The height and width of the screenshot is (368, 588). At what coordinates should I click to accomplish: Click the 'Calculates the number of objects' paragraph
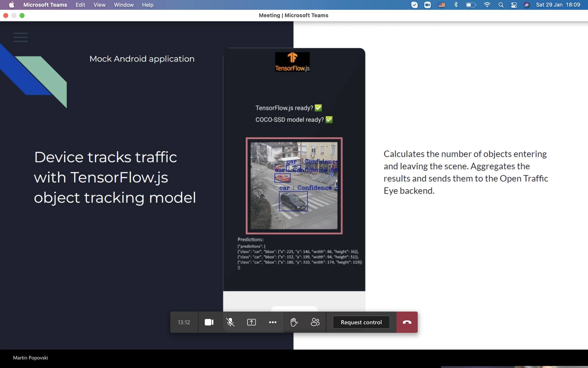pos(466,172)
